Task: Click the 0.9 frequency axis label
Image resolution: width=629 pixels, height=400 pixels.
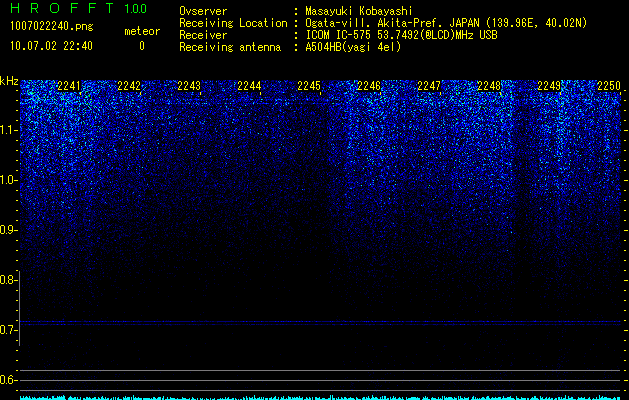Action: (9, 230)
